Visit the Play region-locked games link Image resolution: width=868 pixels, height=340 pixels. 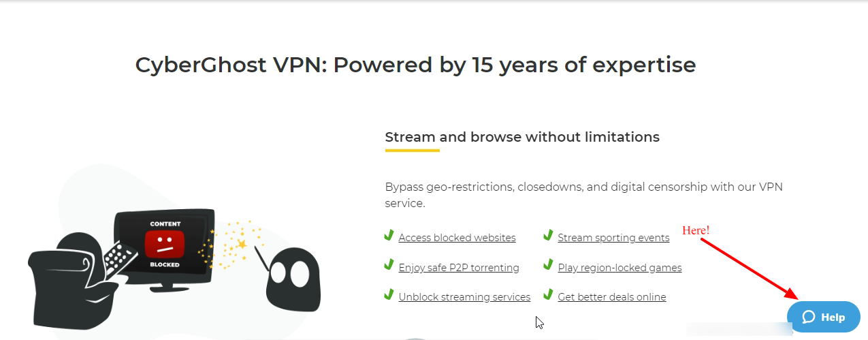click(620, 268)
